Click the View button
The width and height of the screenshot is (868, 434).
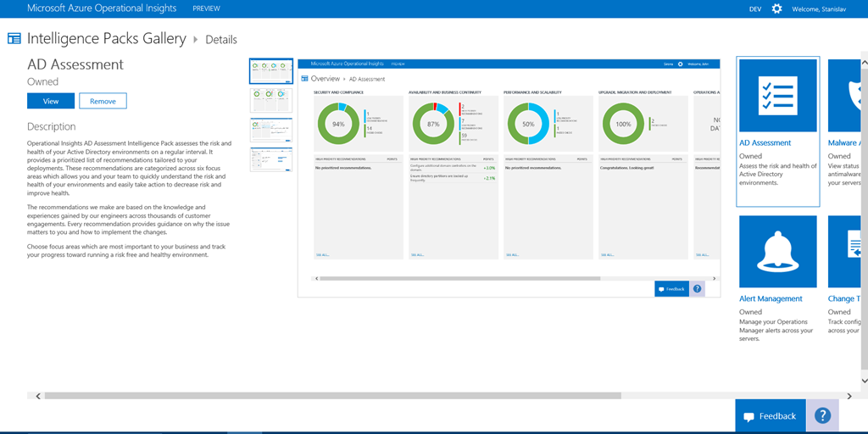pyautogui.click(x=51, y=101)
